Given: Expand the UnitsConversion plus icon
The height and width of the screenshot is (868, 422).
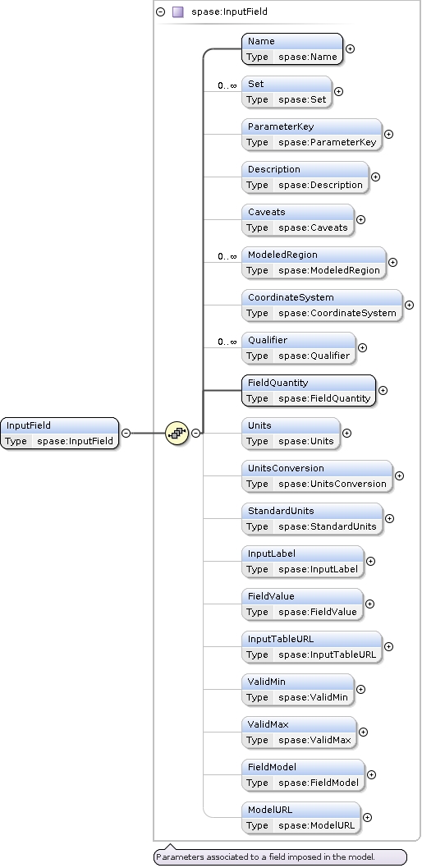Looking at the screenshot, I should 399,475.
